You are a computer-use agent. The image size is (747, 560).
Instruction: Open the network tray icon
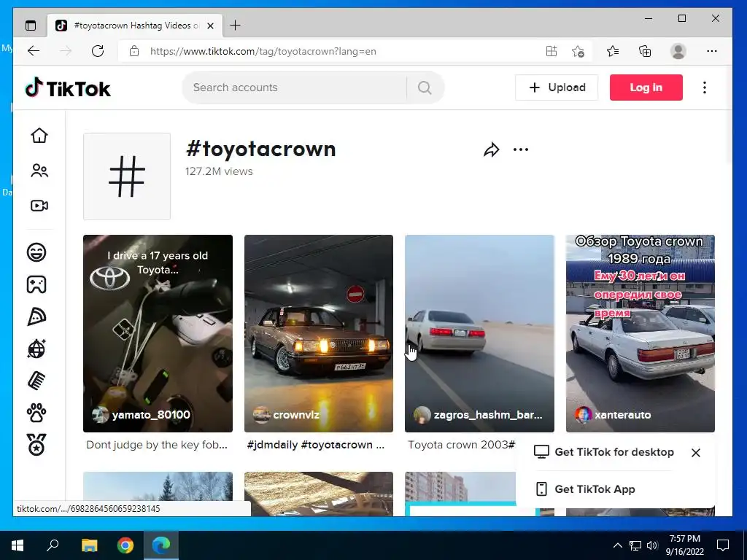(635, 545)
